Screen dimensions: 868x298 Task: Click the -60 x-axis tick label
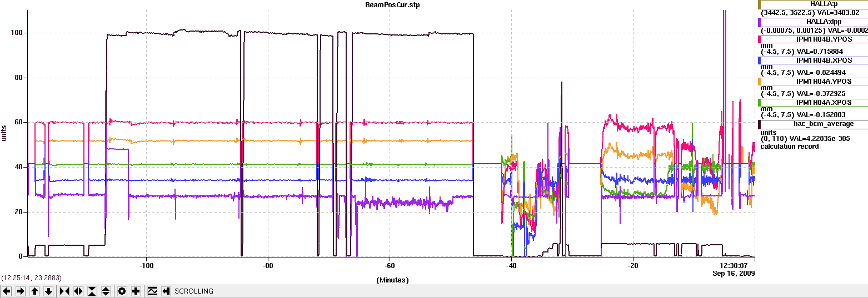[x=390, y=265]
